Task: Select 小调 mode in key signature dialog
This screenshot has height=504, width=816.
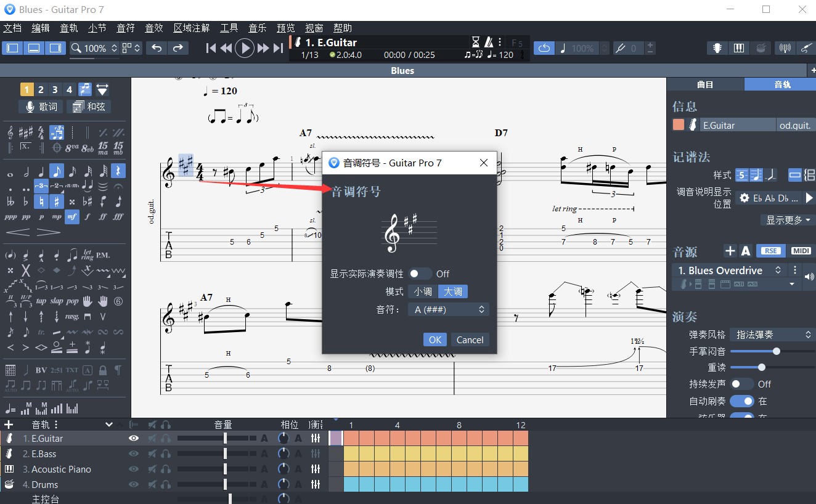Action: click(423, 291)
